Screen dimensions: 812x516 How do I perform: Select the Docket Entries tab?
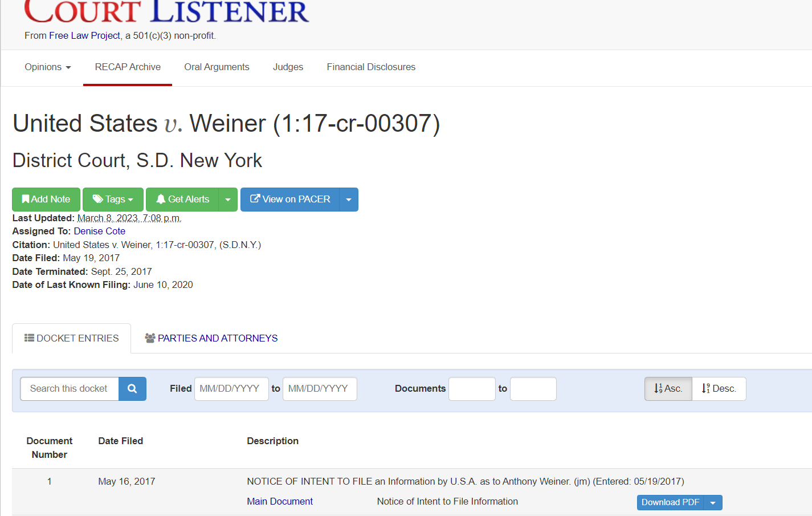[71, 338]
